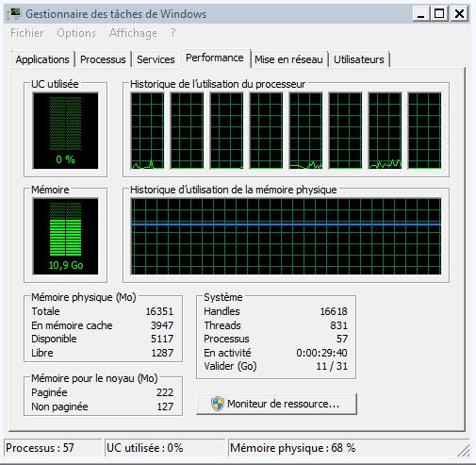This screenshot has height=465, width=476.
Task: Click the first processor history graph
Action: pos(147,130)
